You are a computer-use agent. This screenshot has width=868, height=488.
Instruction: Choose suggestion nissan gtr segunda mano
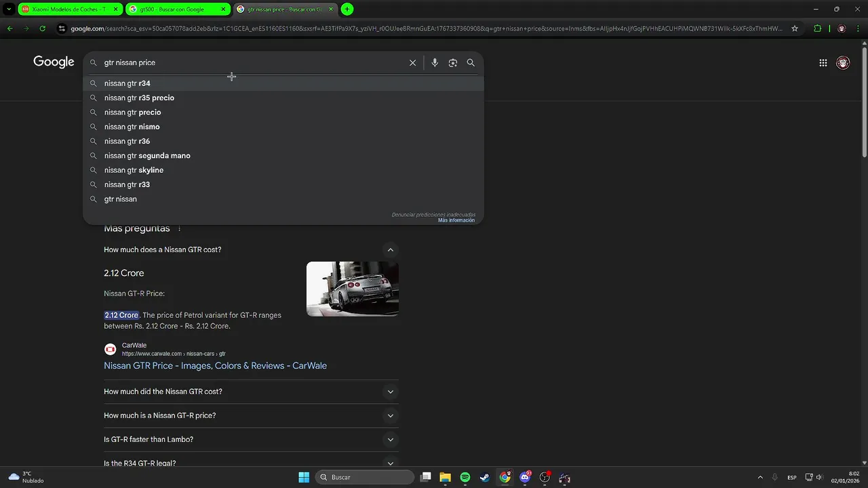tap(283, 156)
